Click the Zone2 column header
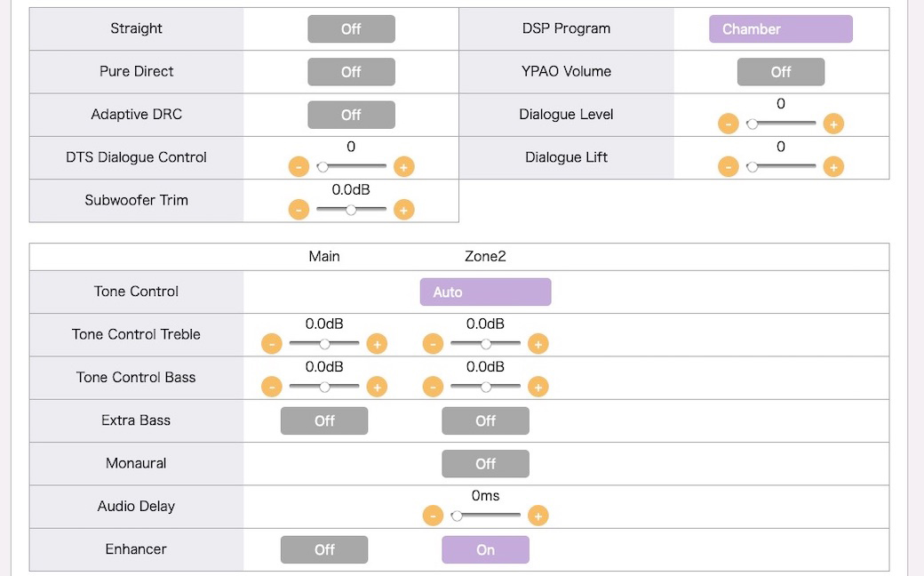Image resolution: width=924 pixels, height=576 pixels. [x=486, y=257]
